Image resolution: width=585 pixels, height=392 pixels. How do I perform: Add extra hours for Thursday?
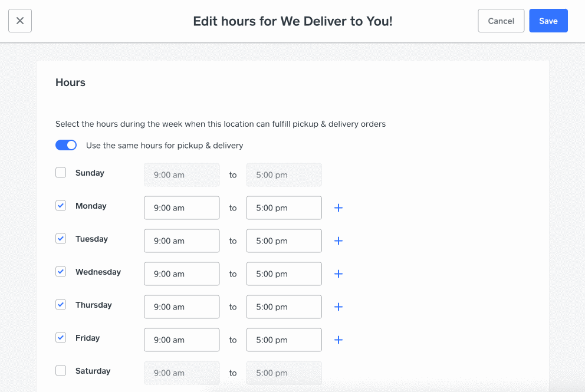tap(338, 307)
